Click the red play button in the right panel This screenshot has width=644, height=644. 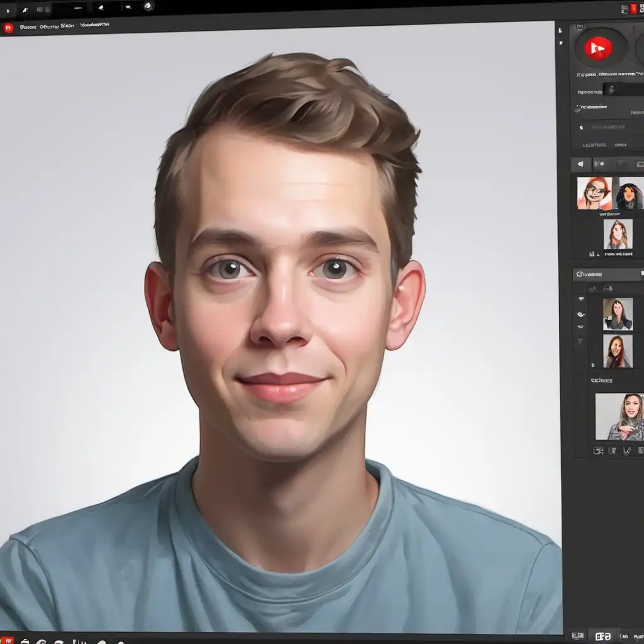coord(598,48)
